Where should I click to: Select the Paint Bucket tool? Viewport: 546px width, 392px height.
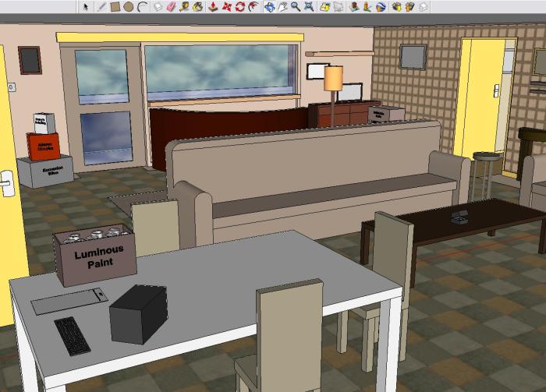tap(198, 6)
